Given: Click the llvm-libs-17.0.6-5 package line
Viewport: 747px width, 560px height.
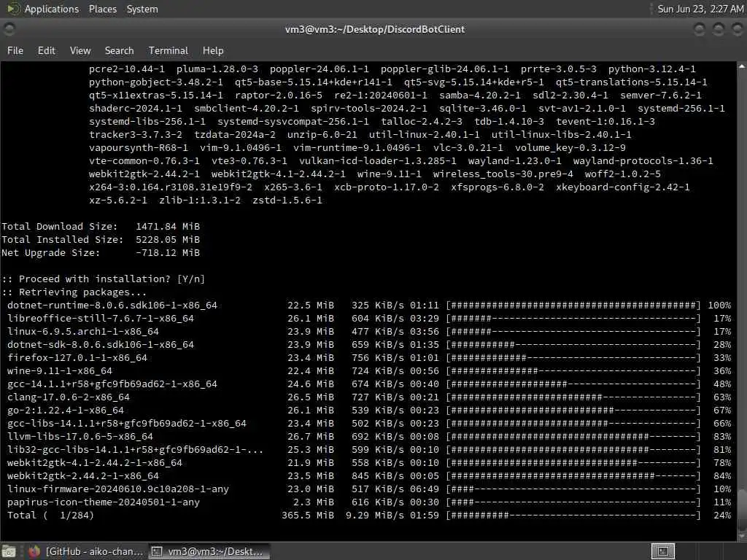Looking at the screenshot, I should coord(368,437).
